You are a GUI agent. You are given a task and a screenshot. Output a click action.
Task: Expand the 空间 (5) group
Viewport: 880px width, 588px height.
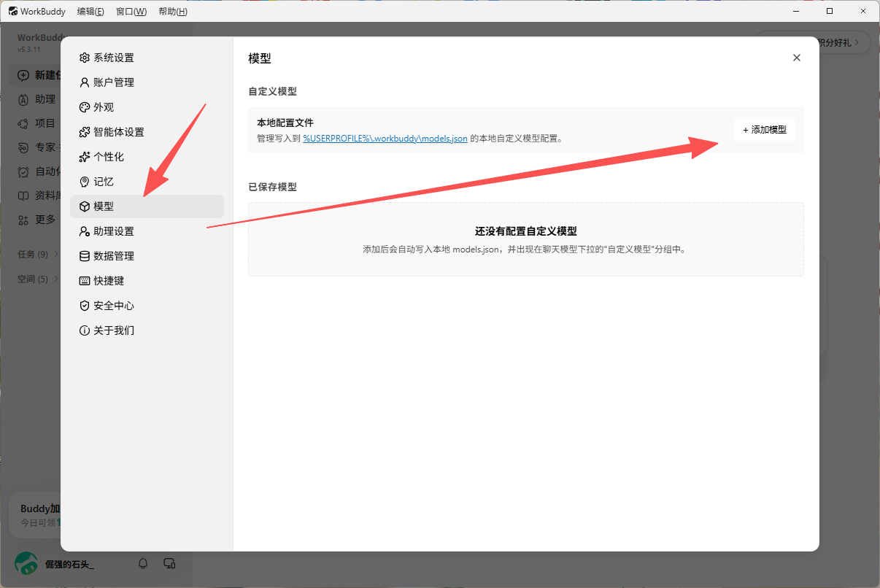point(38,279)
